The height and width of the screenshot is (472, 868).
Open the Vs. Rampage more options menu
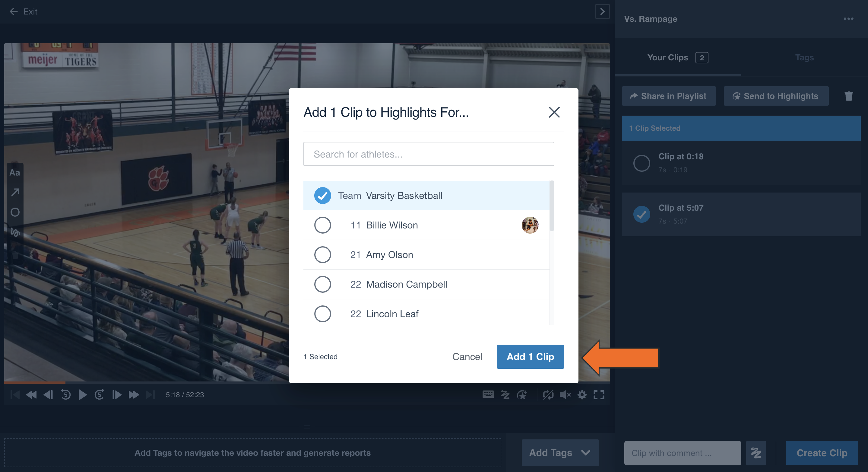(x=848, y=19)
